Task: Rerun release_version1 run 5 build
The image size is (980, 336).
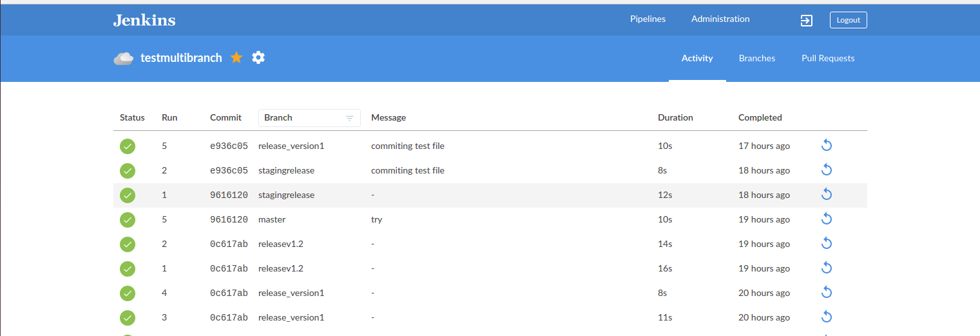Action: 827,146
